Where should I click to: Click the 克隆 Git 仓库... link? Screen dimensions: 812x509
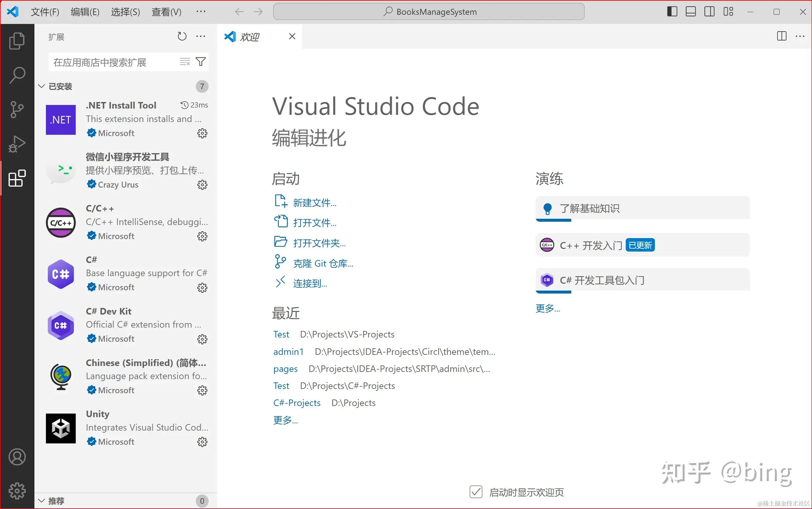click(323, 263)
